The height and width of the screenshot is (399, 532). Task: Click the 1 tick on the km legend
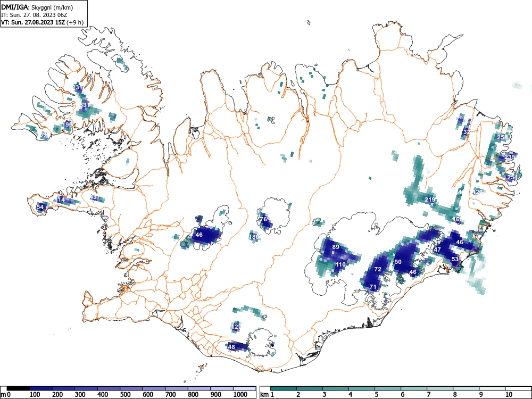click(272, 395)
